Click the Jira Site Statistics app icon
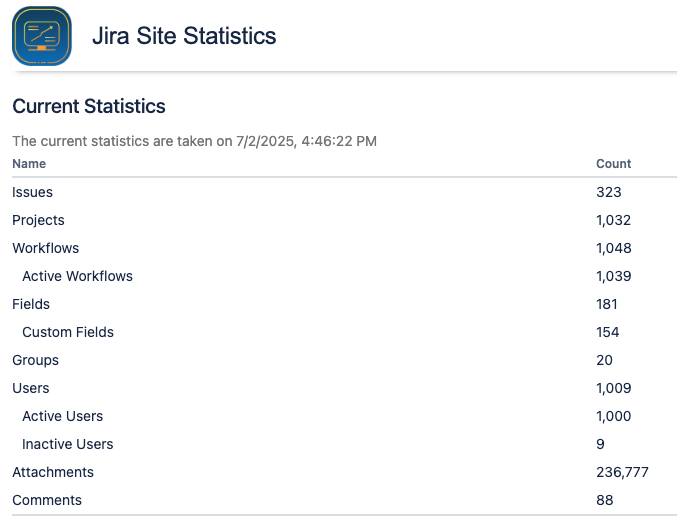The image size is (677, 529). tap(42, 36)
